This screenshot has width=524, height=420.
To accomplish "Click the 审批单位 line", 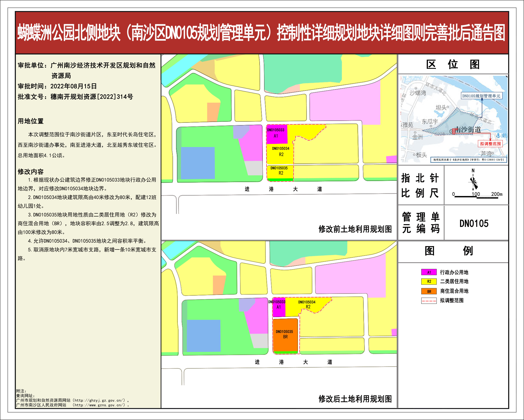I will [x=87, y=70].
